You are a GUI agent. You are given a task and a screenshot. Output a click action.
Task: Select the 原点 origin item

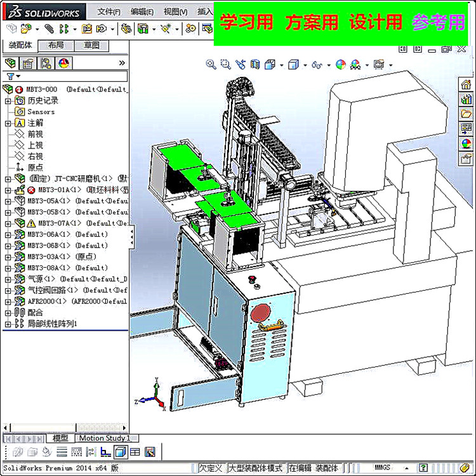coord(35,168)
